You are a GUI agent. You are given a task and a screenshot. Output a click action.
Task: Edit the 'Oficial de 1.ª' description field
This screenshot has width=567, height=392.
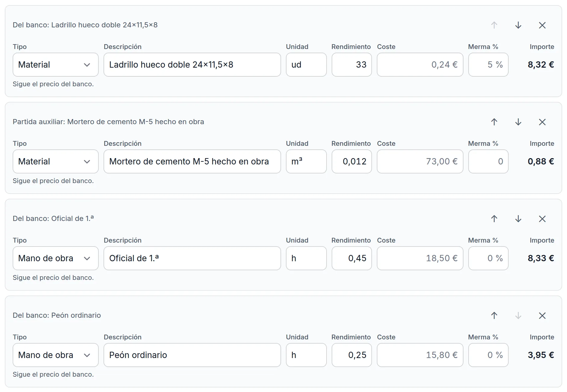192,258
